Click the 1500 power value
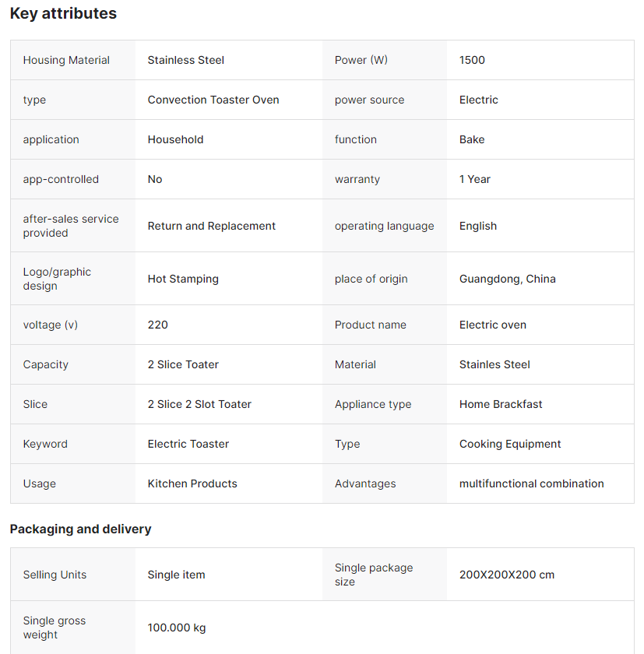Viewport: 644px width, 654px height. (x=472, y=60)
